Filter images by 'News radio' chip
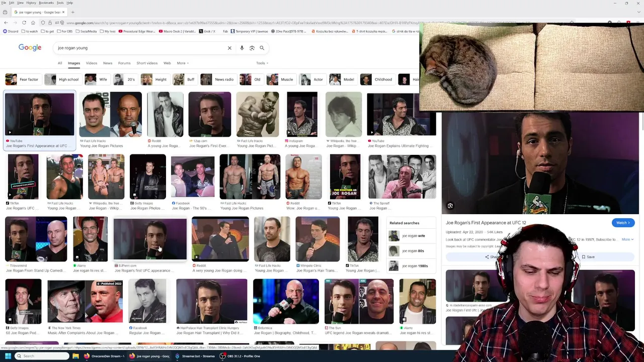The width and height of the screenshot is (644, 362). [x=218, y=79]
